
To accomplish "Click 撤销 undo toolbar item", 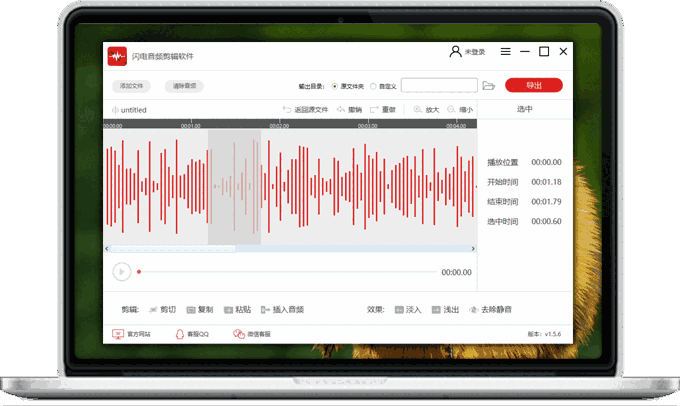I will pyautogui.click(x=350, y=109).
